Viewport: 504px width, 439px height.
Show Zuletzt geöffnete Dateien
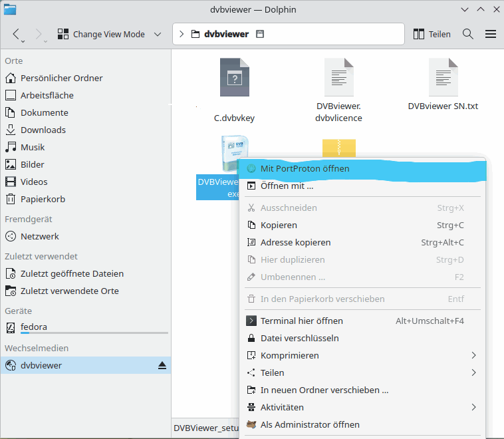[x=86, y=273]
